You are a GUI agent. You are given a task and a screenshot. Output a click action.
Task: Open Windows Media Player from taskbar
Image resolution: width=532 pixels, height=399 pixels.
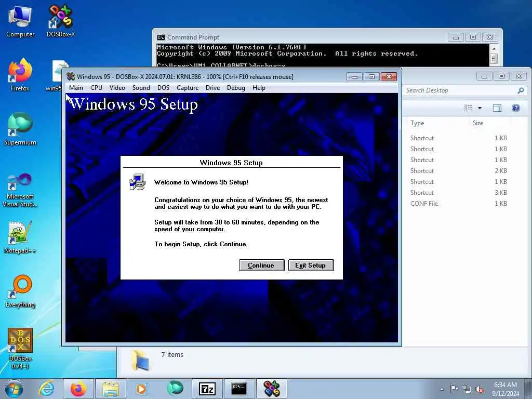tap(141, 389)
